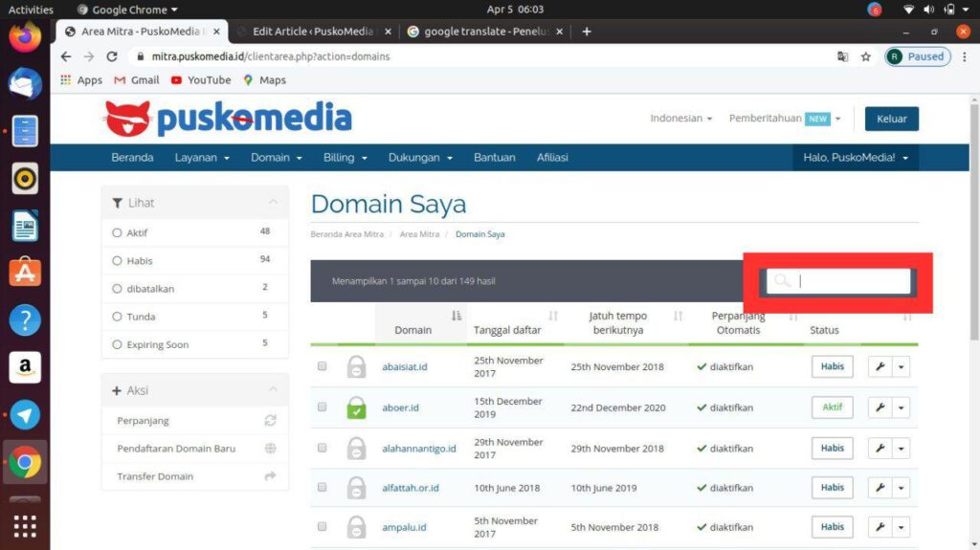This screenshot has height=550, width=980.
Task: Collapse the Aksi sidebar panel
Action: pyautogui.click(x=273, y=389)
